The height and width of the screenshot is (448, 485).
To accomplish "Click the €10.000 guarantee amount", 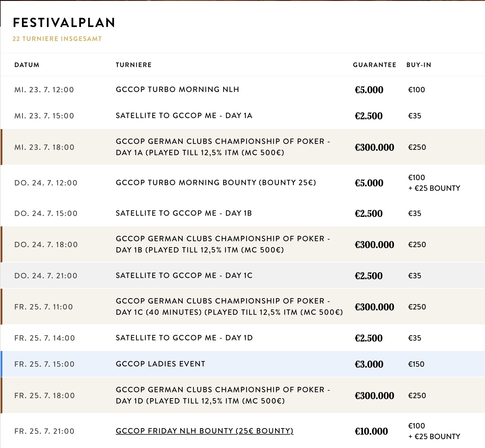I will 371,431.
